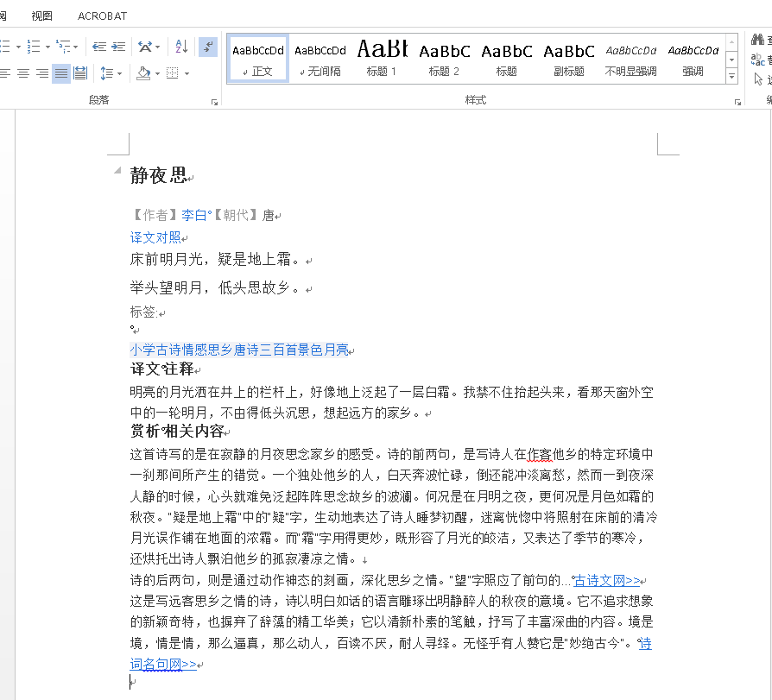Open the 译文对照 link
The height and width of the screenshot is (700, 772).
[x=155, y=237]
